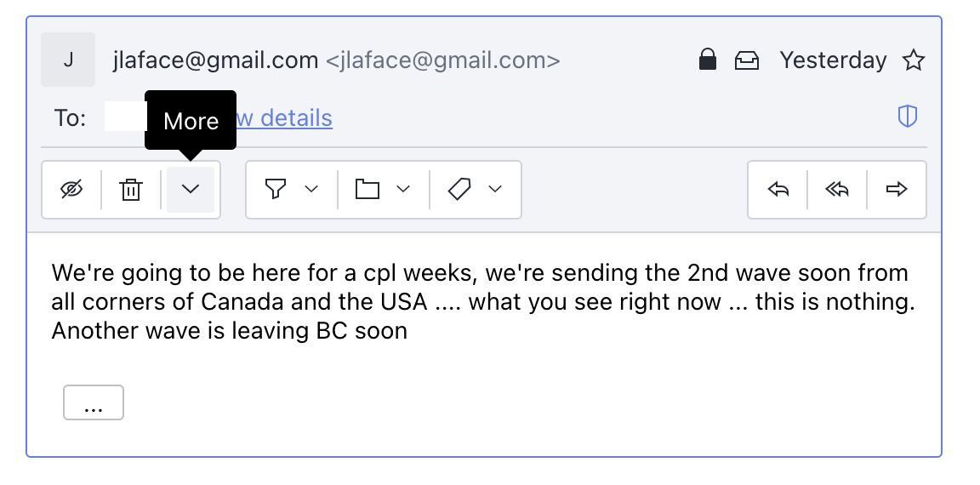
Task: Reply to the message
Action: click(778, 190)
